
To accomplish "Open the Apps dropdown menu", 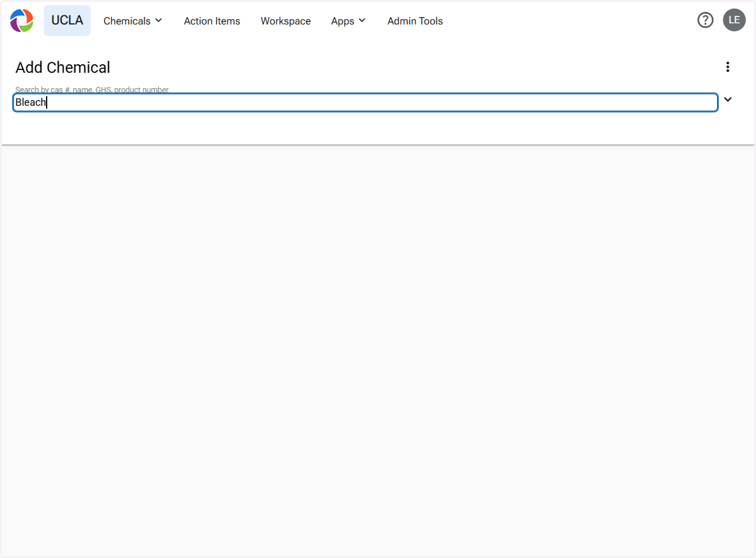I will (x=348, y=21).
